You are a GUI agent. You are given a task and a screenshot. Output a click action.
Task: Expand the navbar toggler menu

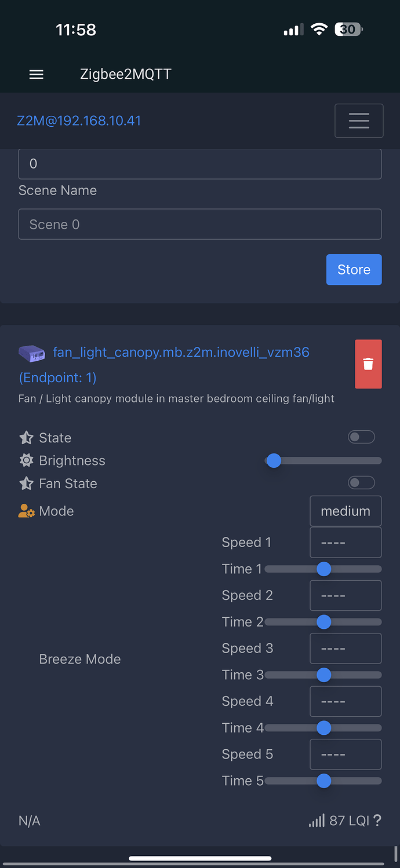point(359,120)
